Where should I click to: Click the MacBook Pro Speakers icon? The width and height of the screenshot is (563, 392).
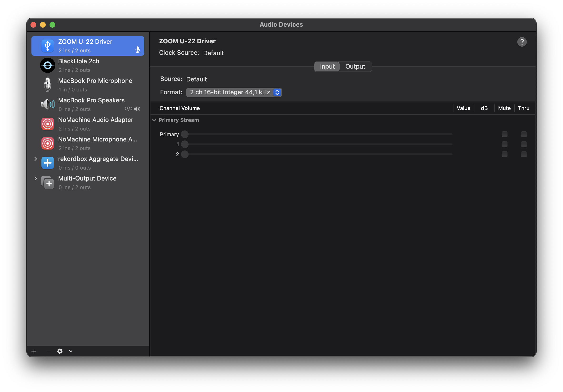click(x=48, y=105)
